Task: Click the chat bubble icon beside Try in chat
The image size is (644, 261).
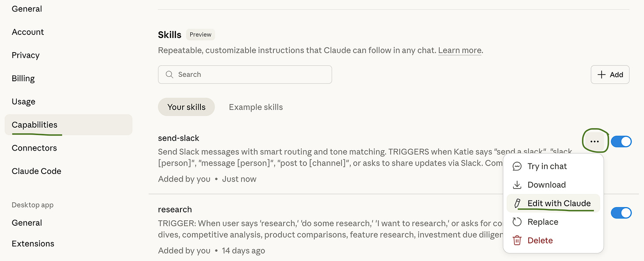Action: pyautogui.click(x=517, y=166)
